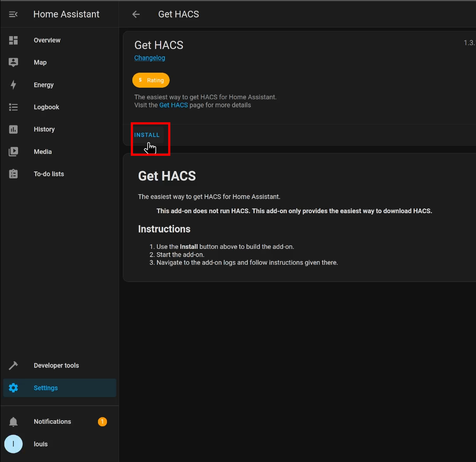
Task: Open the Notifications panel label
Action: click(x=52, y=422)
